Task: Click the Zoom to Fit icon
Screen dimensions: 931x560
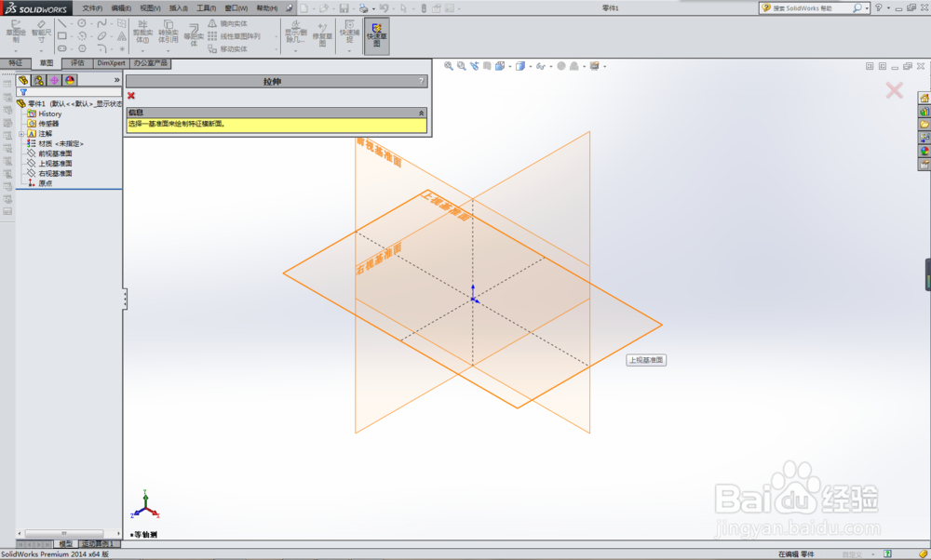Action: 449,66
